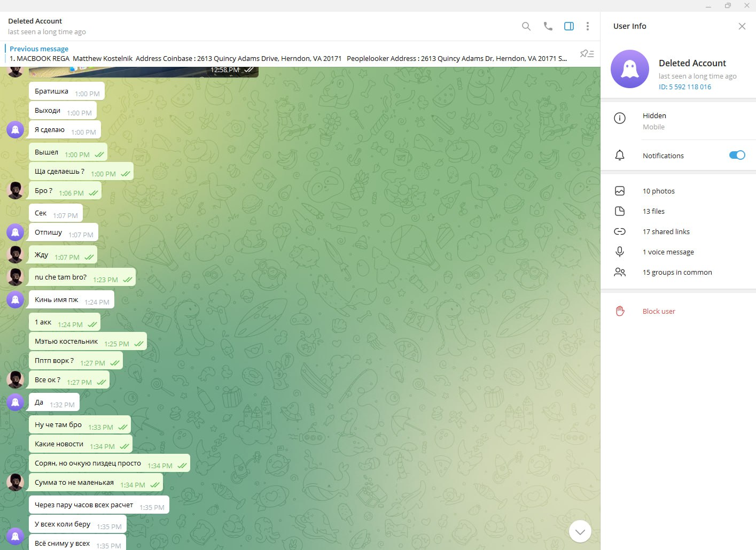Screen dimensions: 756x550
Task: Select the 'Да' message bubble
Action: 54,402
